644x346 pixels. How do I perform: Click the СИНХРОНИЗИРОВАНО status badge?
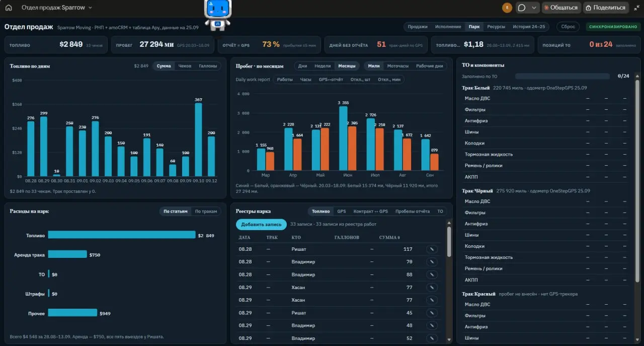612,27
